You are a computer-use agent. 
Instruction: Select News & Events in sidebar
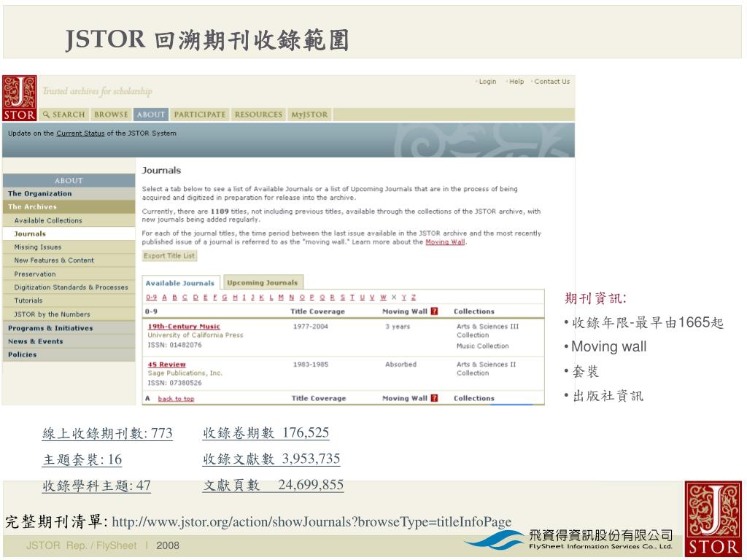tap(69, 341)
